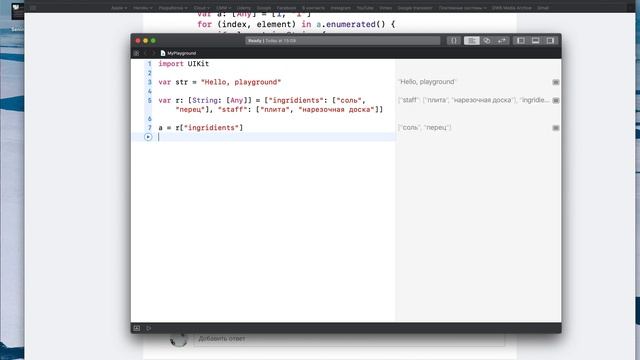The image size is (640, 360).
Task: Open the Google translate bookmark
Action: pyautogui.click(x=415, y=8)
